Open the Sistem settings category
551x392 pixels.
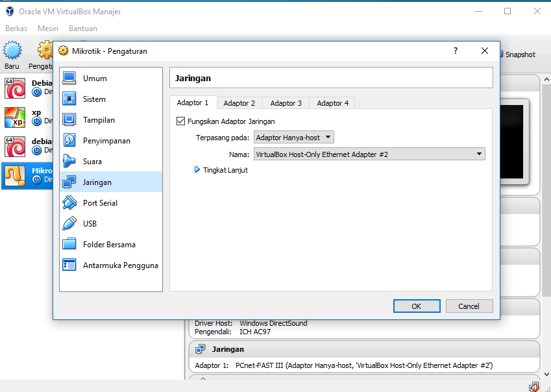(x=111, y=99)
